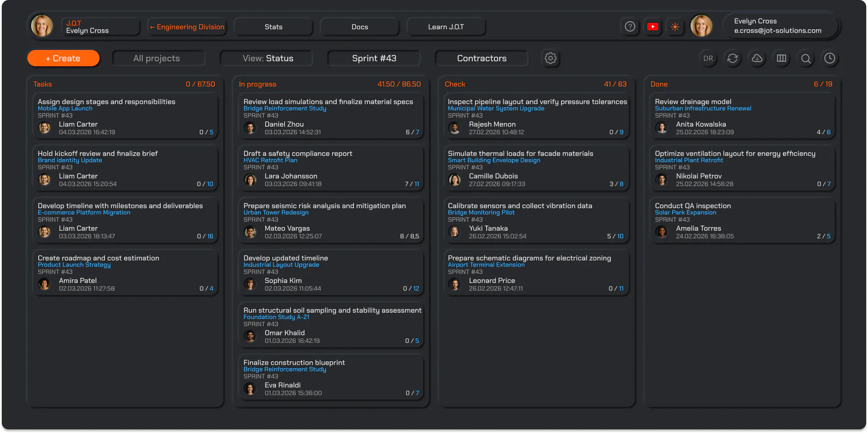Click the Tasks column header
868x433 pixels.
click(42, 84)
